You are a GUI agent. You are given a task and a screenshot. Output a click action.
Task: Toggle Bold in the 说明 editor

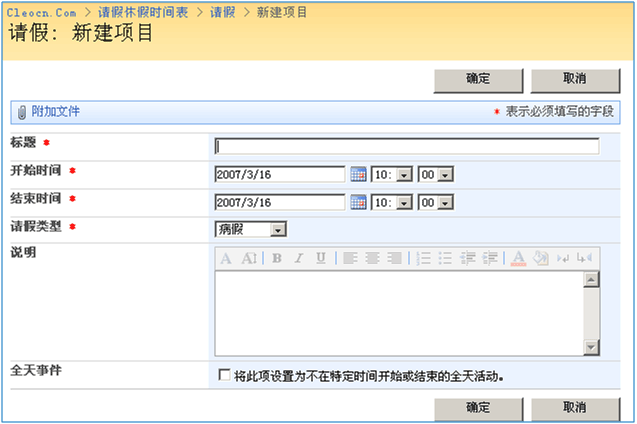pyautogui.click(x=277, y=258)
